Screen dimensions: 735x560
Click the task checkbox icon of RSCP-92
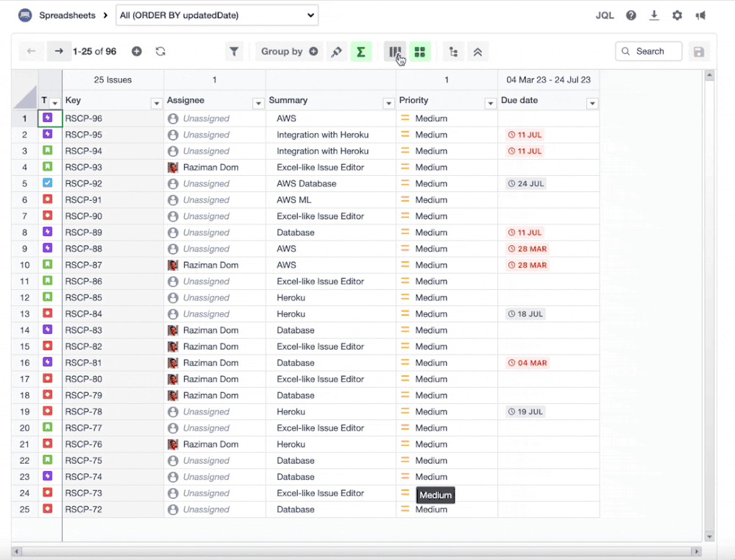48,183
